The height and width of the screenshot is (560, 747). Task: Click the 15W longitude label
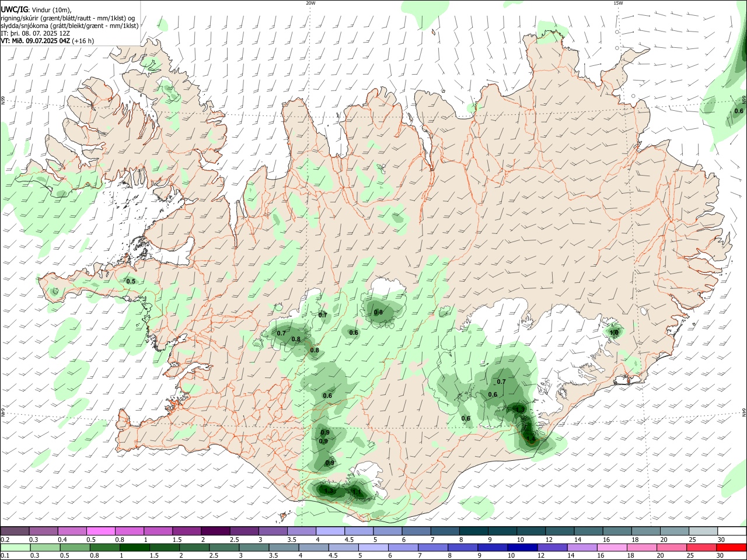tap(618, 3)
